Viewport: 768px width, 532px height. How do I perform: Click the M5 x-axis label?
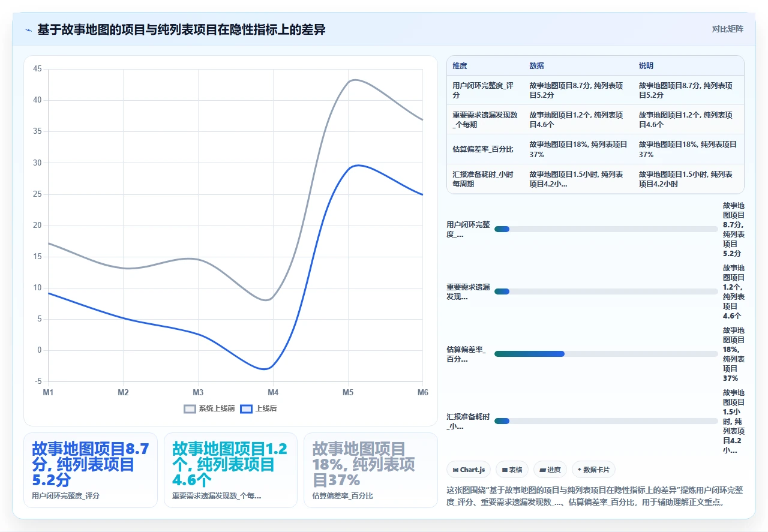tap(348, 392)
